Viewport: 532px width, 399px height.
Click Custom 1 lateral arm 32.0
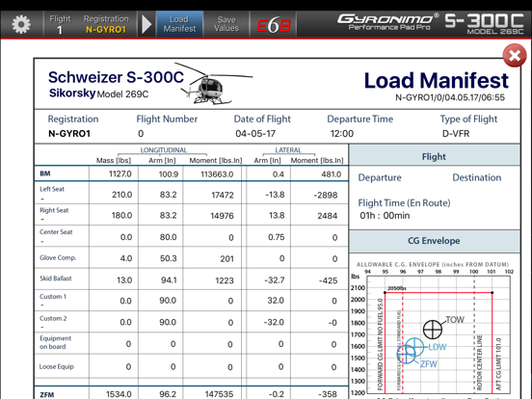click(276, 301)
